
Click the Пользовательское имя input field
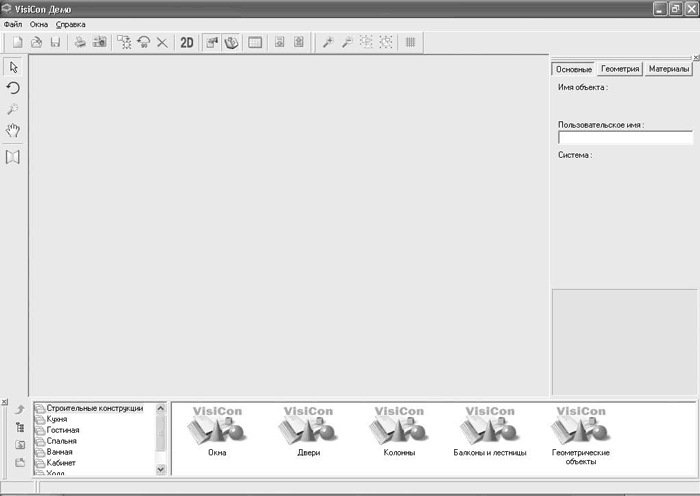click(x=625, y=138)
